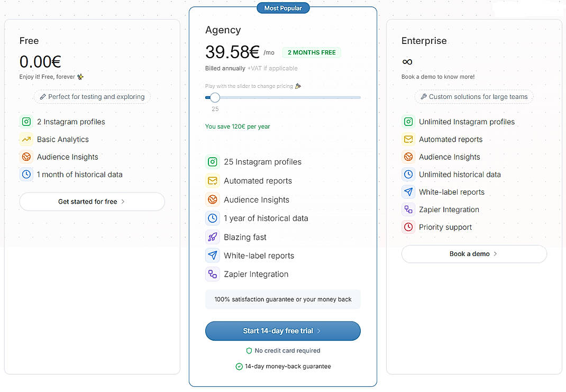Click the 2 MONTHS FREE badge
The height and width of the screenshot is (392, 566).
click(x=312, y=52)
